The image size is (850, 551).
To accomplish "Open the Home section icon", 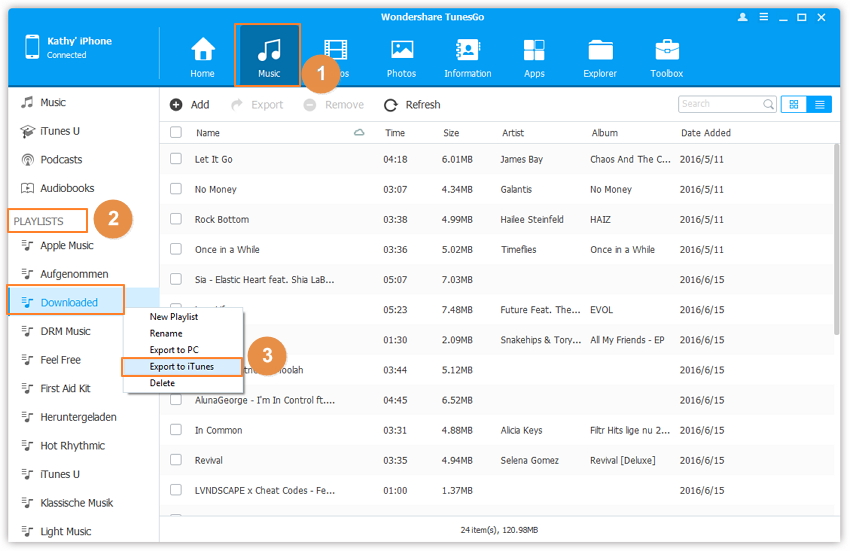I will (x=203, y=50).
